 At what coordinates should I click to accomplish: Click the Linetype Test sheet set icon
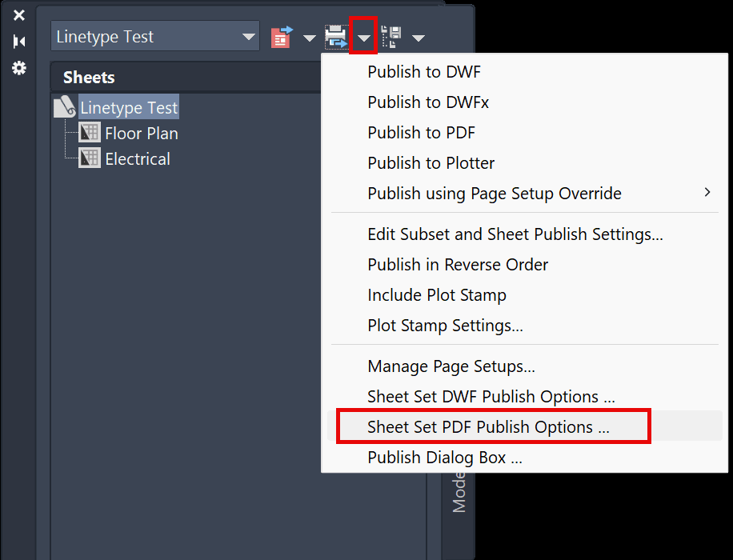click(x=65, y=107)
